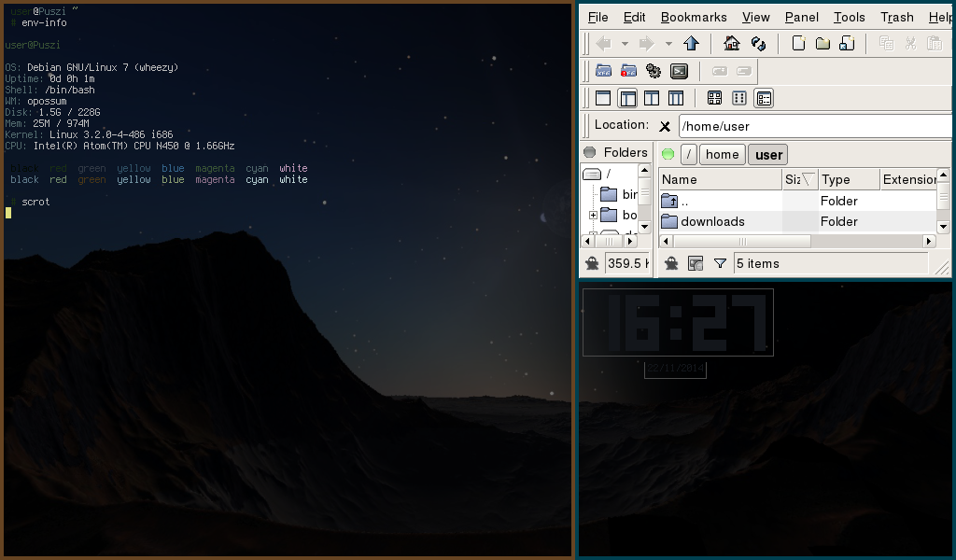Viewport: 956px width, 560px height.
Task: Create a new file with toolbar icon
Action: tap(798, 44)
